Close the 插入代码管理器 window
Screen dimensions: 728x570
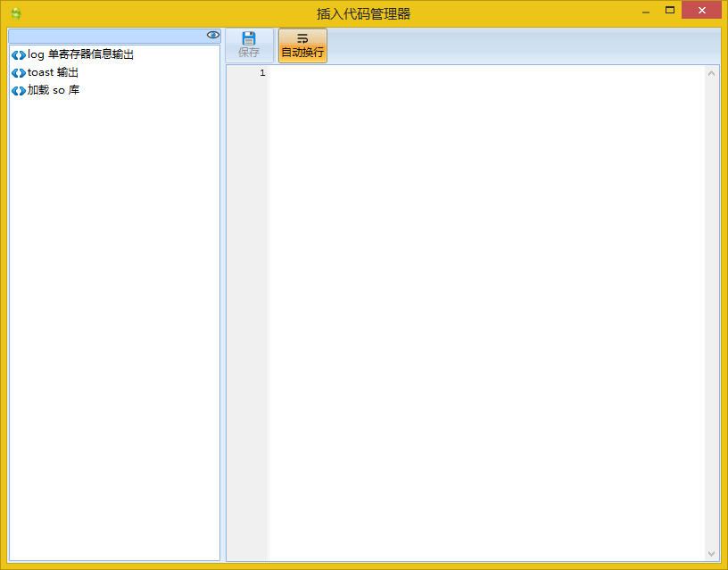[701, 10]
